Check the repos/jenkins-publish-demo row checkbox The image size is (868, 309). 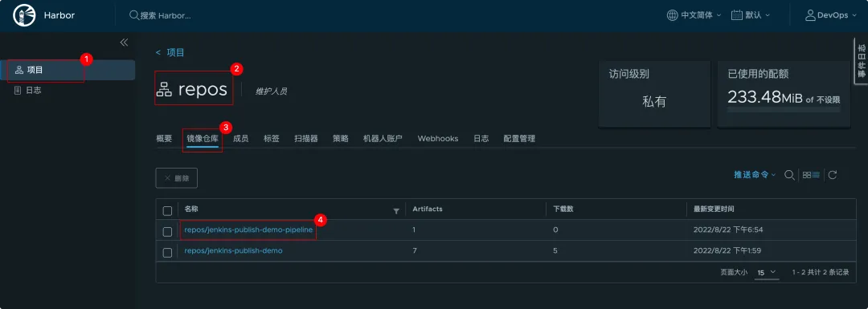tap(167, 253)
